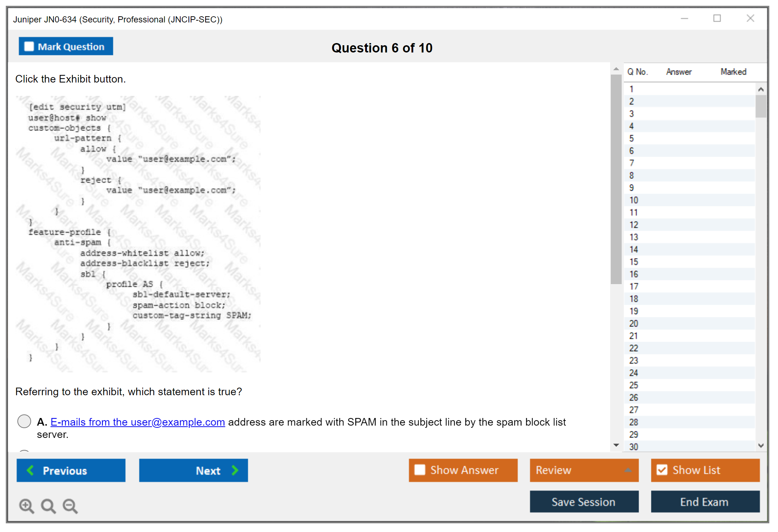This screenshot has height=532, width=778.
Task: Select answer option A radio button
Action: tap(24, 421)
